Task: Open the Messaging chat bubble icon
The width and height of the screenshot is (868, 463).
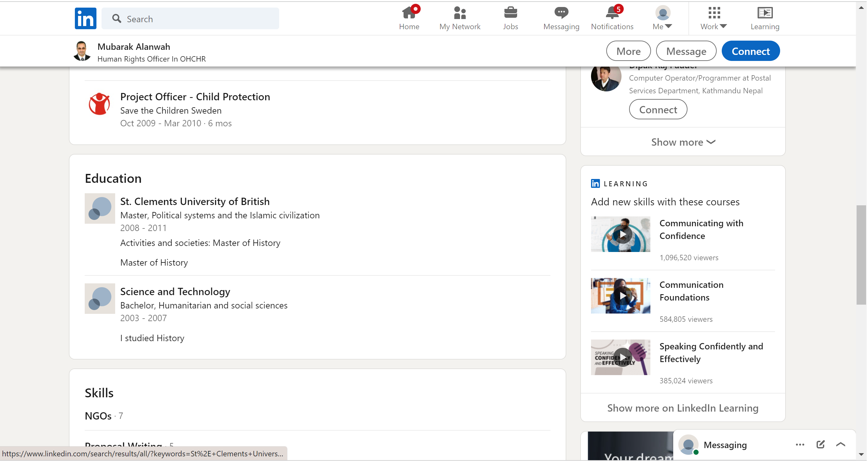Action: [x=561, y=13]
